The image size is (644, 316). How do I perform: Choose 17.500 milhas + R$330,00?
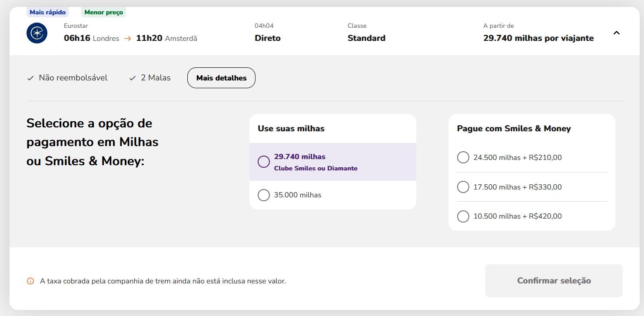click(x=463, y=187)
